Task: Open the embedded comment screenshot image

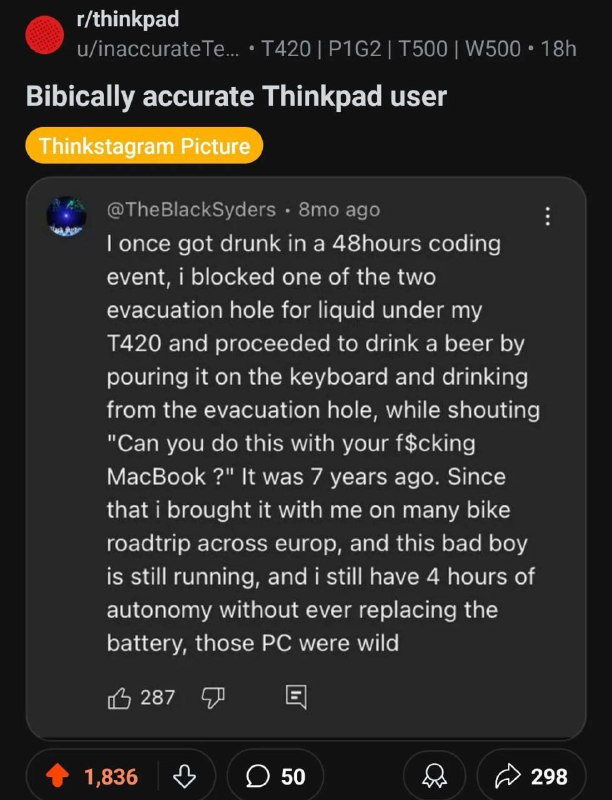Action: coord(306,458)
